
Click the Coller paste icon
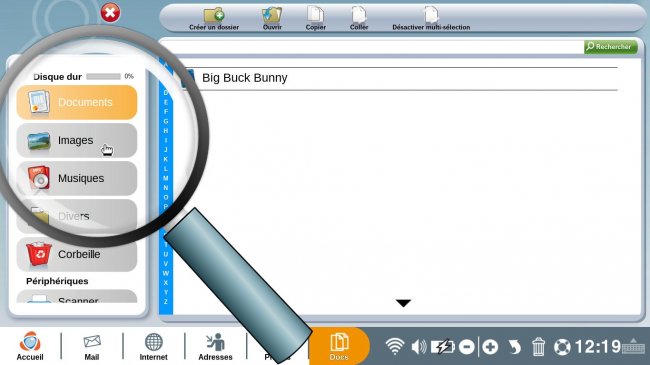359,15
